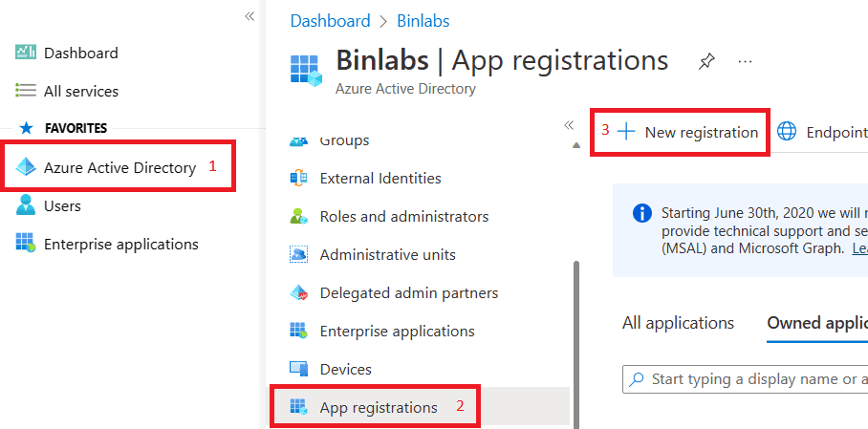This screenshot has height=429, width=868.
Task: Collapse the resource menu double chevron
Action: 569,125
